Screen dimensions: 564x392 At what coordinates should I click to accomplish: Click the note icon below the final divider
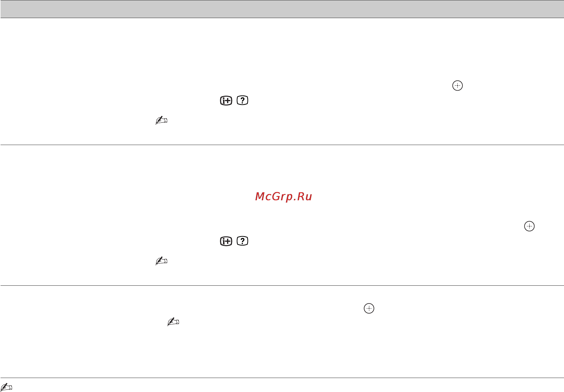[x=6, y=387]
